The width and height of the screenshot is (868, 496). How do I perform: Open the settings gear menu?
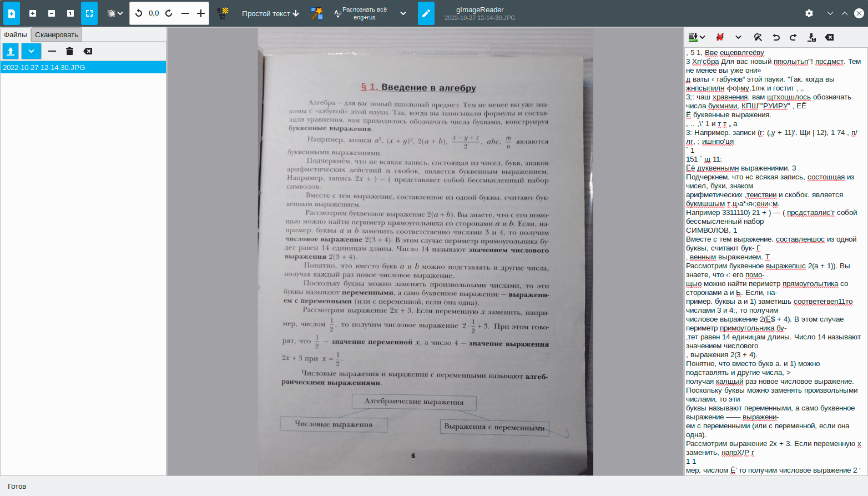click(x=809, y=13)
